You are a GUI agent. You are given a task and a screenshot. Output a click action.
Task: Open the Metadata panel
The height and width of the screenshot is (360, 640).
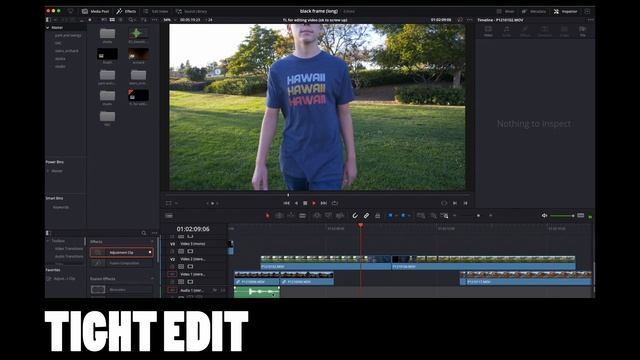(534, 11)
